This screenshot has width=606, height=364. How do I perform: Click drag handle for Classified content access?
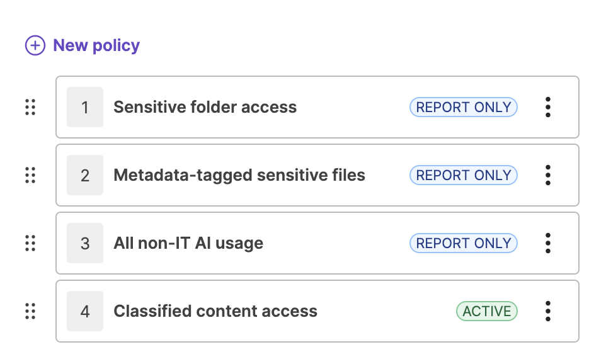coord(30,311)
